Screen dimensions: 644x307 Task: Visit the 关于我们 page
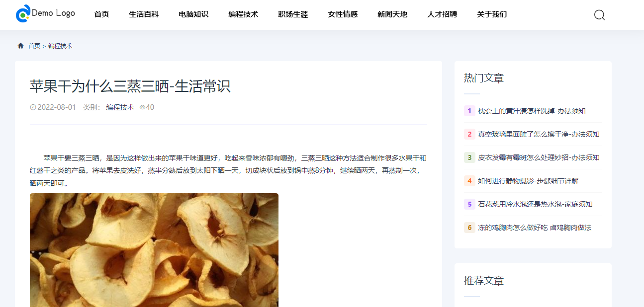(492, 14)
